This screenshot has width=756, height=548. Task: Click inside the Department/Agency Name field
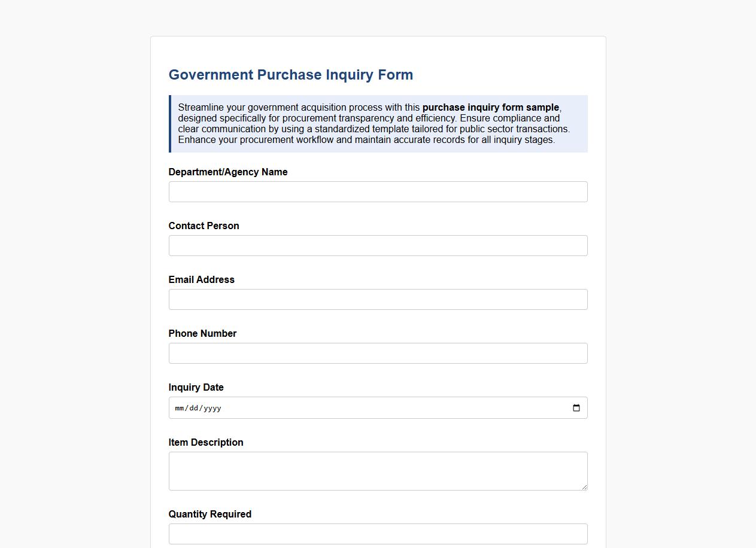[378, 191]
